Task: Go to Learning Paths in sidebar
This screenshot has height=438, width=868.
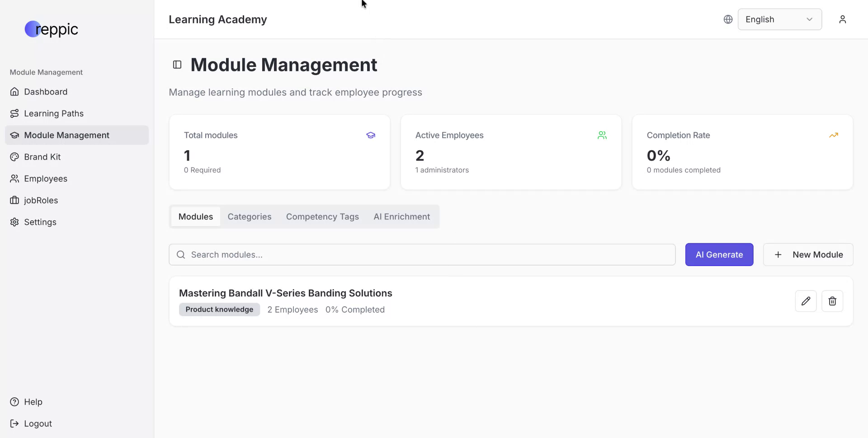Action: click(x=53, y=114)
